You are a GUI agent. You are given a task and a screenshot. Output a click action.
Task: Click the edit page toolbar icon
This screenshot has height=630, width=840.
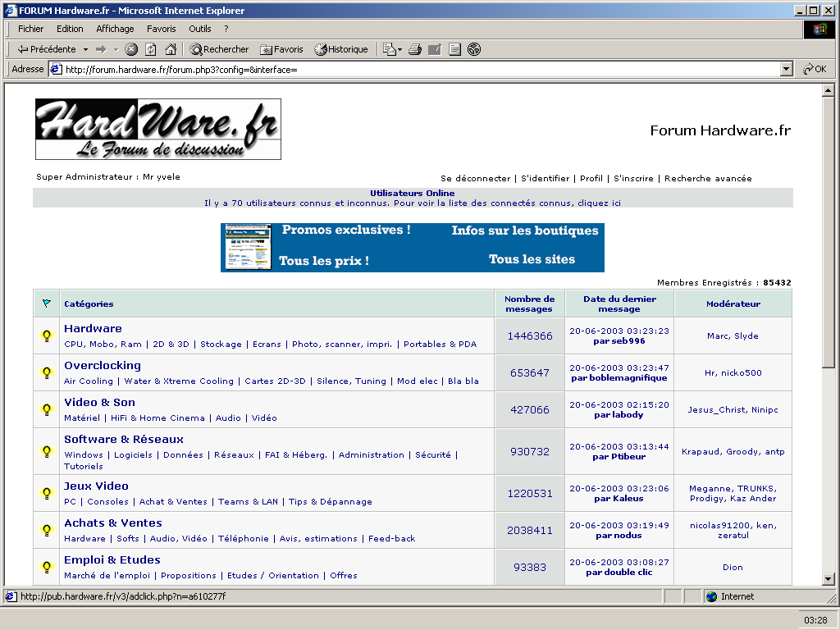[435, 49]
